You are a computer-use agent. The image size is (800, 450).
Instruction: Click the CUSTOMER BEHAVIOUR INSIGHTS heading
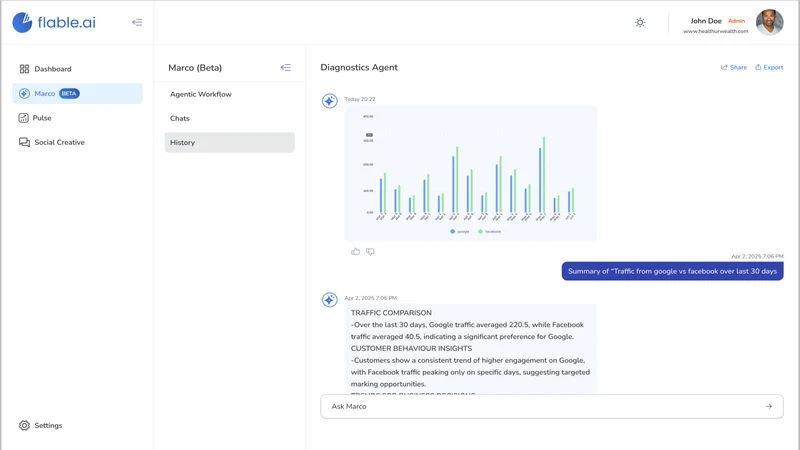coord(411,348)
